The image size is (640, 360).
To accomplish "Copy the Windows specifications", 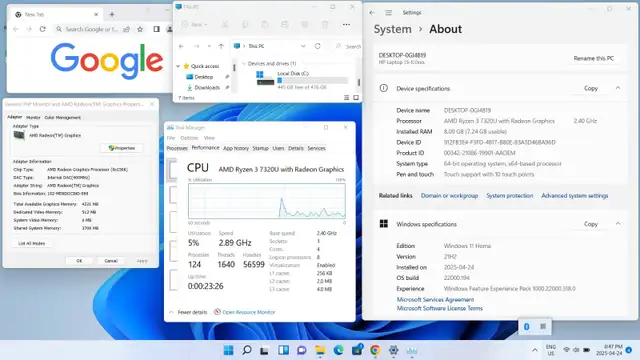I will 591,224.
